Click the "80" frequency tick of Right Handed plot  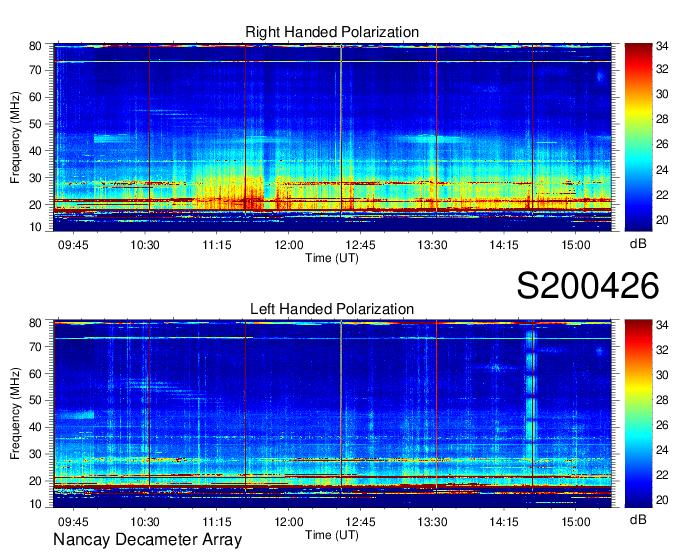tap(35, 46)
